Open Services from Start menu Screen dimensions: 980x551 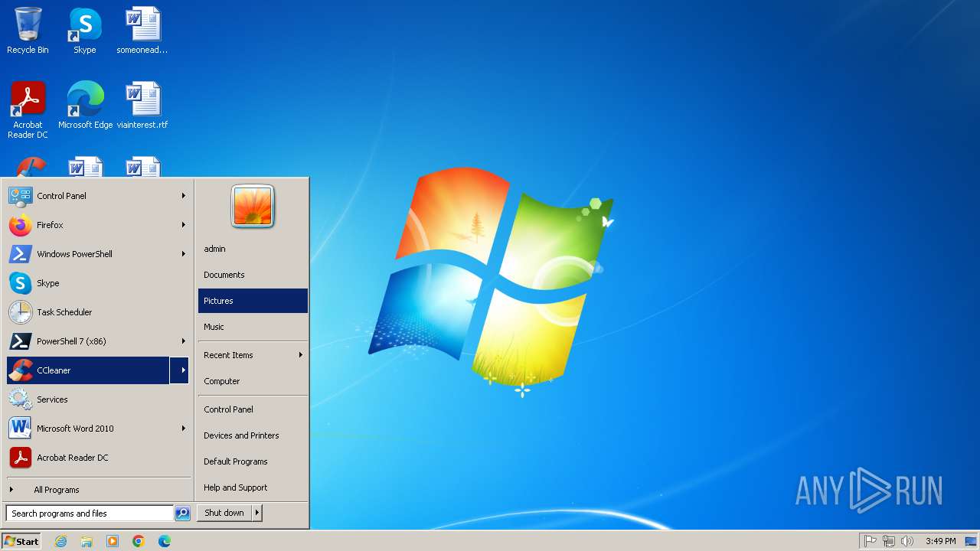coord(98,399)
